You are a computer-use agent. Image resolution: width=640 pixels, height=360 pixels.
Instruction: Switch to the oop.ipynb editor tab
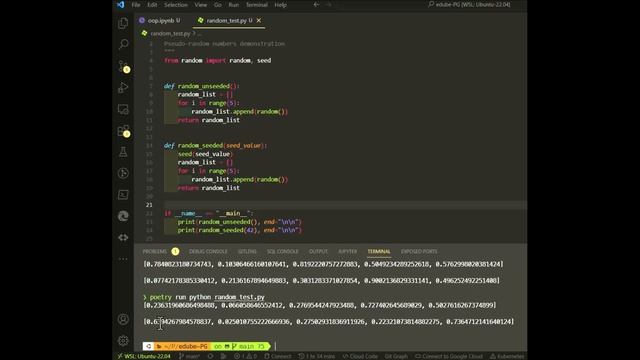[160, 20]
